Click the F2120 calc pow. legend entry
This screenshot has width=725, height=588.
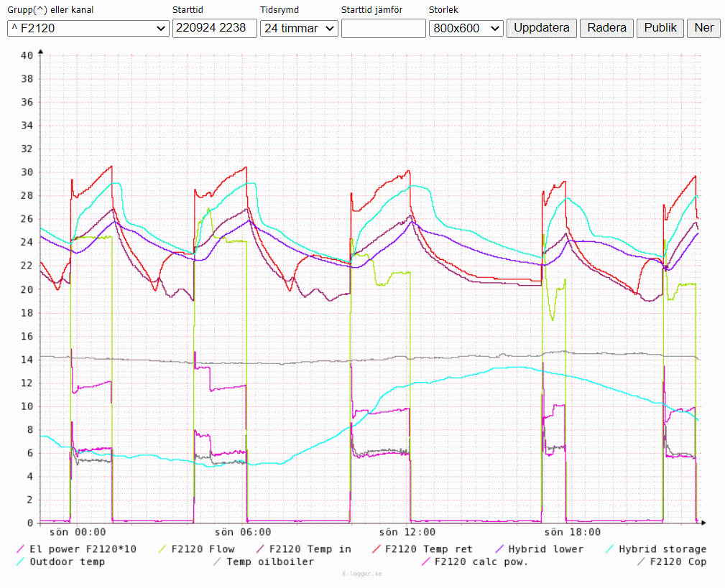481,561
